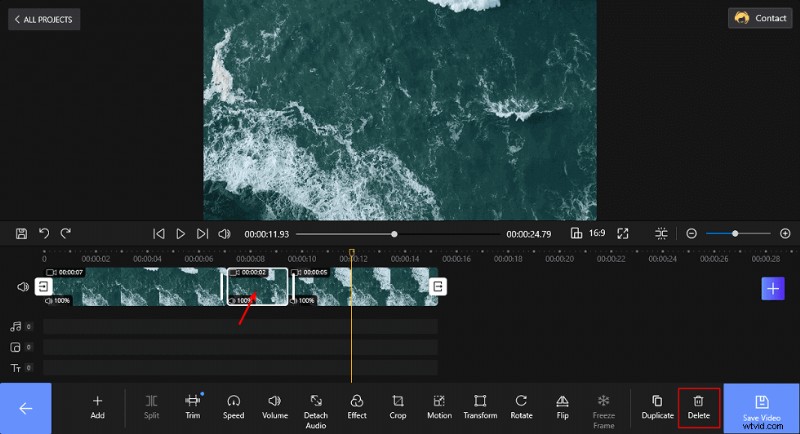800x434 pixels.
Task: Select the first 00:00:07 clip
Action: (x=134, y=287)
